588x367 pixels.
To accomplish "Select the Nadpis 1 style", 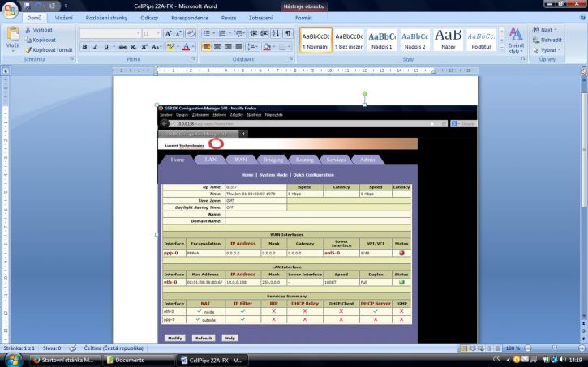I will click(x=382, y=40).
